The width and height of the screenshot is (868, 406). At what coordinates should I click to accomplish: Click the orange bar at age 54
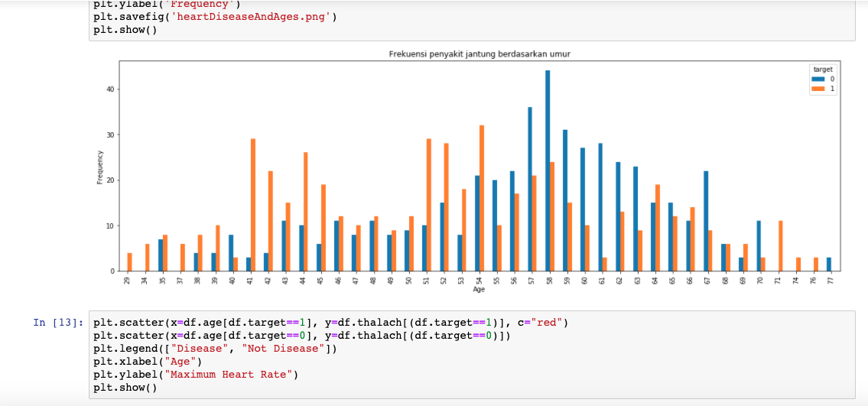tap(482, 198)
